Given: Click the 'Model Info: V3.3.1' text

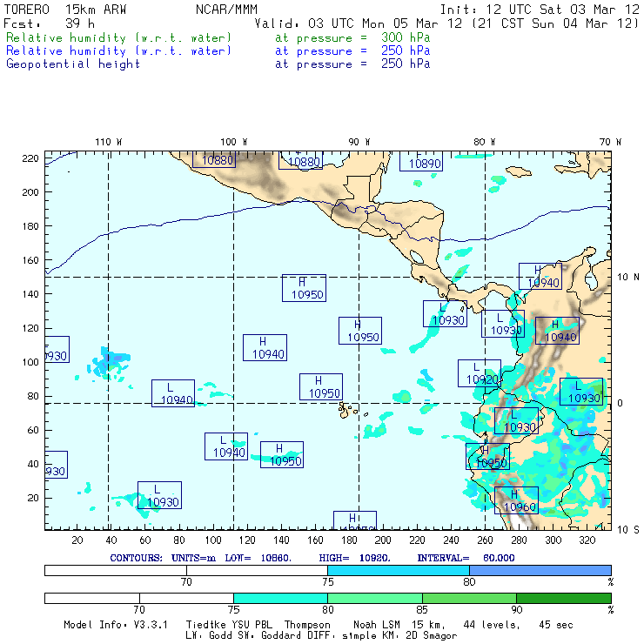Looking at the screenshot, I should tap(116, 625).
